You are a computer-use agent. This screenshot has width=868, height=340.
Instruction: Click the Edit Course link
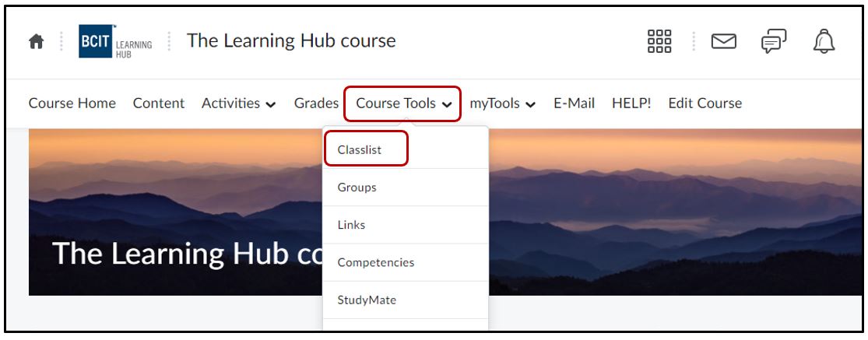coord(705,103)
